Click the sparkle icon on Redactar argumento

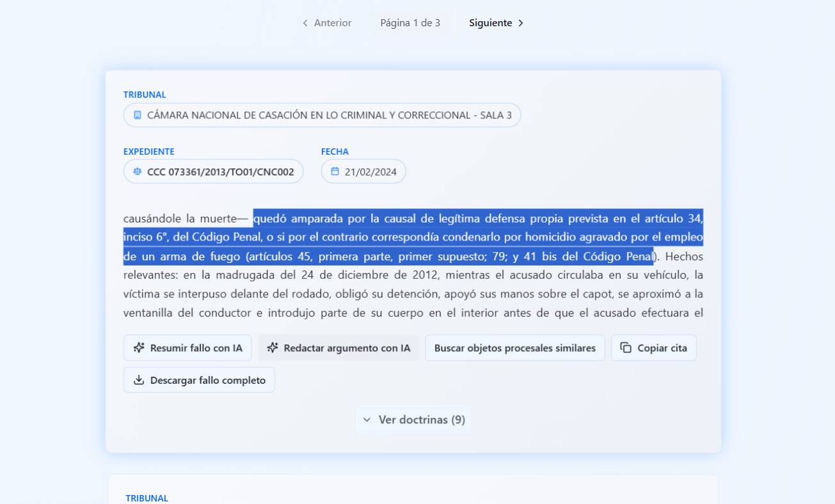coord(273,348)
